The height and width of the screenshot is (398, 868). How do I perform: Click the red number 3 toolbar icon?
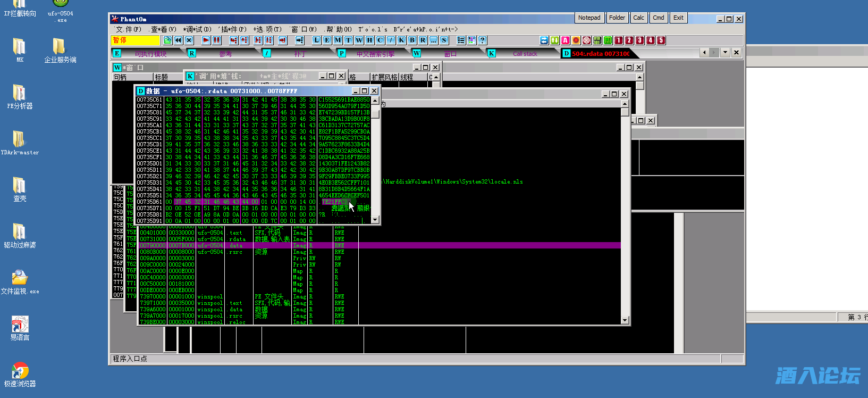(639, 40)
